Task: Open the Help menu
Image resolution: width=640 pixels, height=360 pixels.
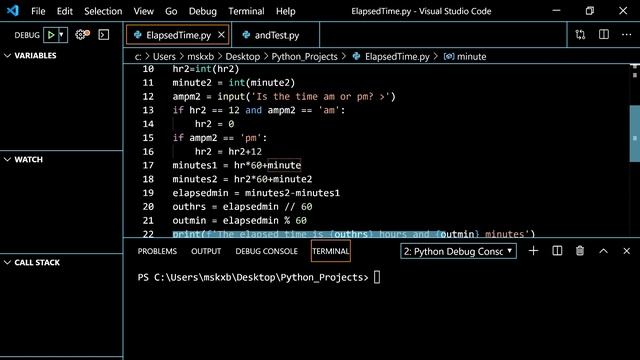Action: click(x=285, y=11)
